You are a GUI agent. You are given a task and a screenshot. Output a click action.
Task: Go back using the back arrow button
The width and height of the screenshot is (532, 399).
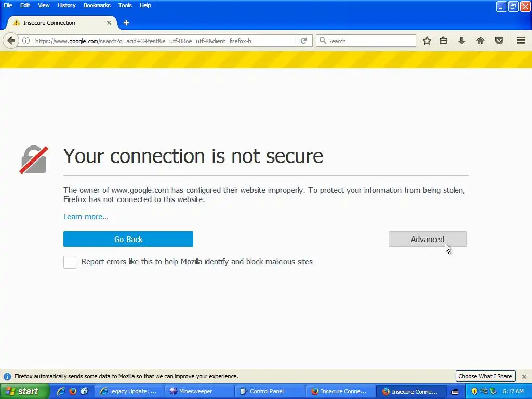tap(11, 41)
